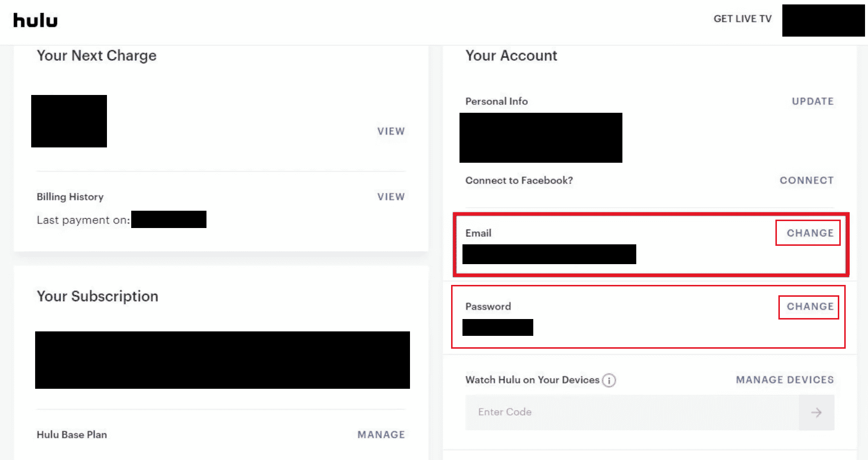Screen dimensions: 868x460
Task: Click the Your Account heading
Action: click(x=511, y=55)
